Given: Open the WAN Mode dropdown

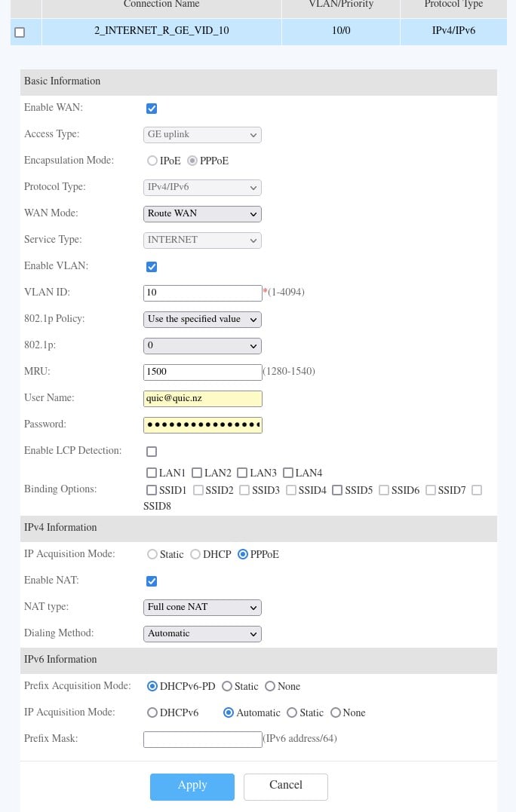Looking at the screenshot, I should [202, 214].
